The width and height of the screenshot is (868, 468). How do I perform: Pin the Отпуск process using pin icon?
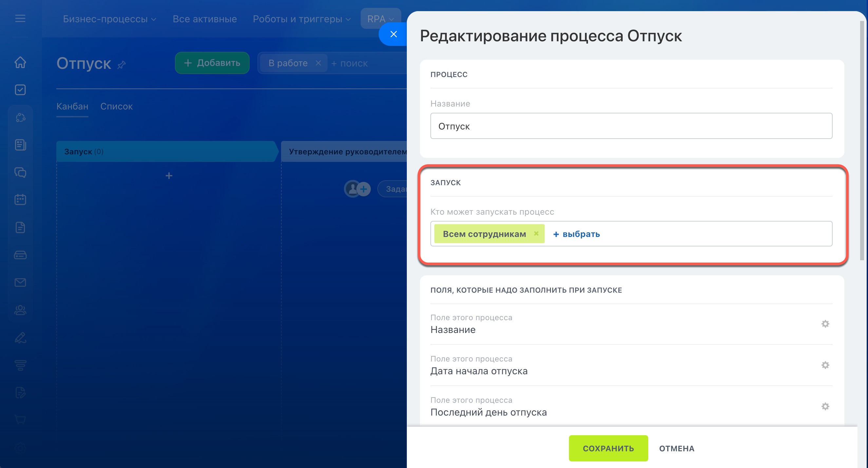[x=122, y=65]
